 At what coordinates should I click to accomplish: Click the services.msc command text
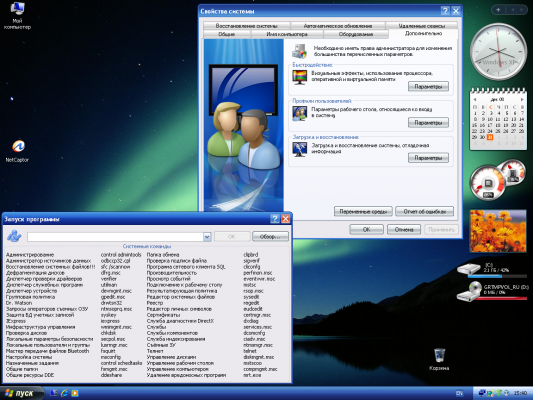pos(258,327)
